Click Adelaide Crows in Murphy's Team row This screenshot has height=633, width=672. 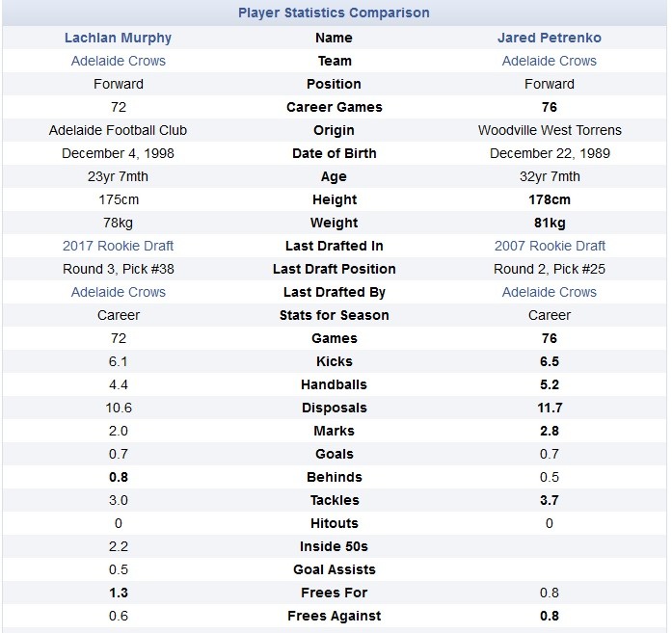[119, 61]
